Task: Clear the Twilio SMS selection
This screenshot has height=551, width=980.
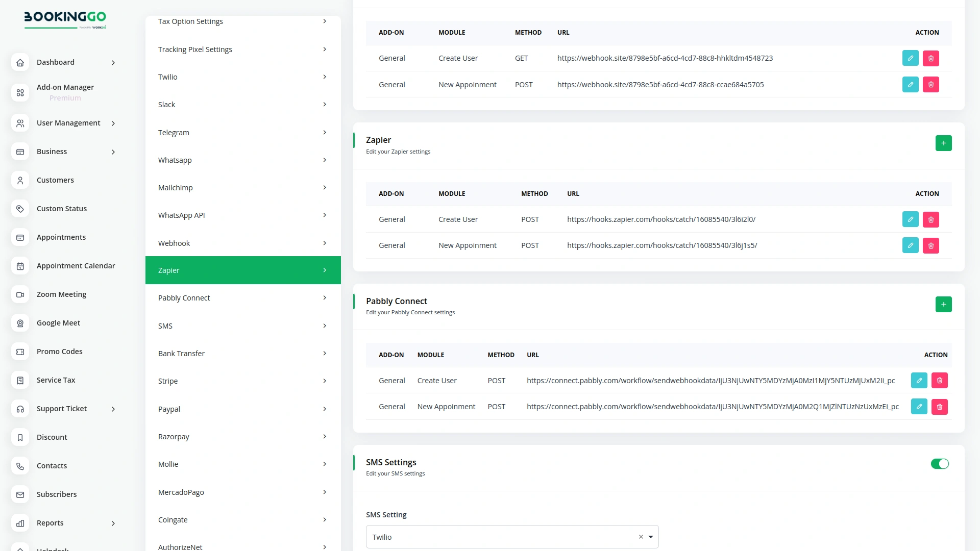Action: [641, 537]
